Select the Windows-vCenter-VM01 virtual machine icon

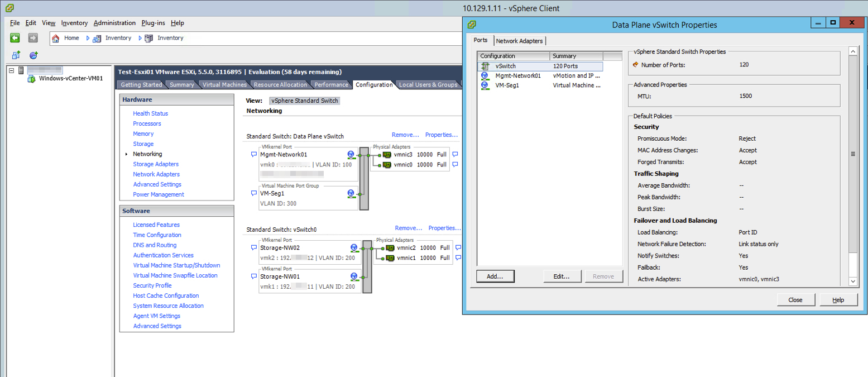click(32, 79)
